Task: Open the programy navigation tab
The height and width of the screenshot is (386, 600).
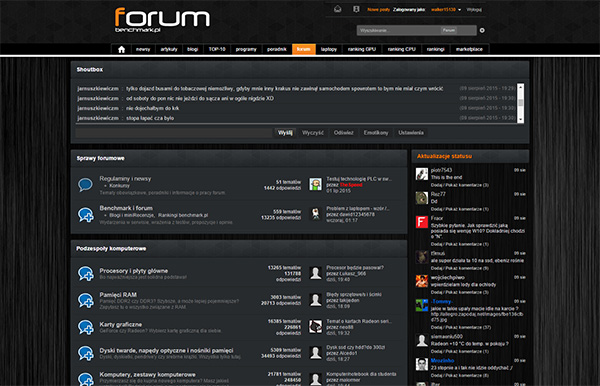Action: click(246, 49)
